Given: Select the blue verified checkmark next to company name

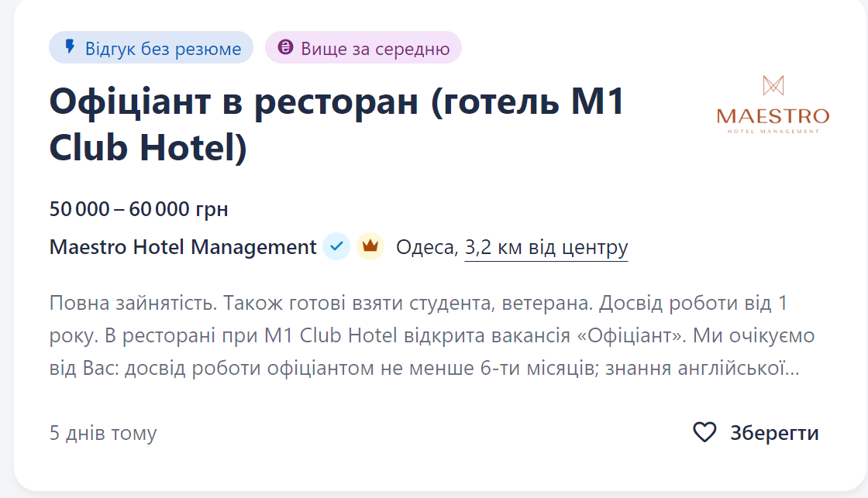Looking at the screenshot, I should pyautogui.click(x=336, y=246).
